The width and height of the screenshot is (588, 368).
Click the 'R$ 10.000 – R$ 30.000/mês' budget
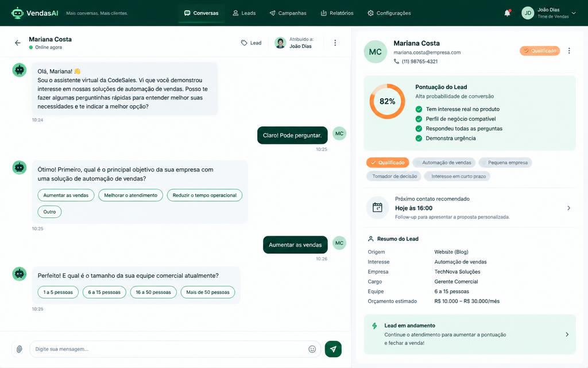pos(467,301)
